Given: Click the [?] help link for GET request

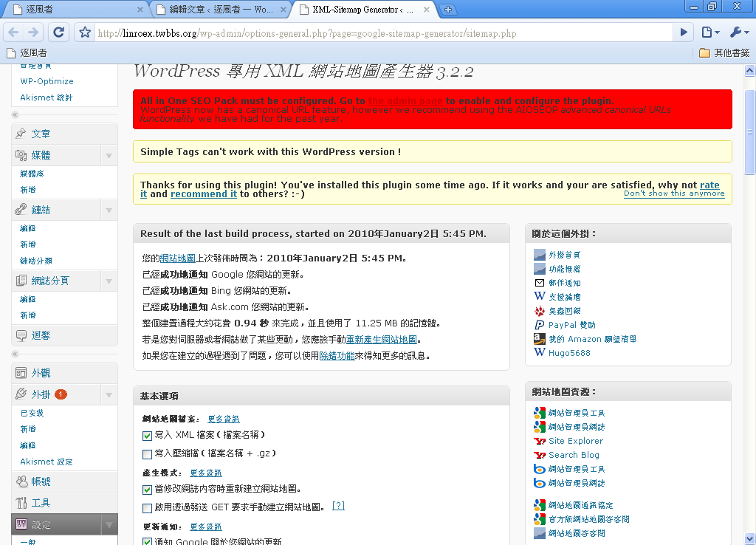Looking at the screenshot, I should [x=338, y=506].
